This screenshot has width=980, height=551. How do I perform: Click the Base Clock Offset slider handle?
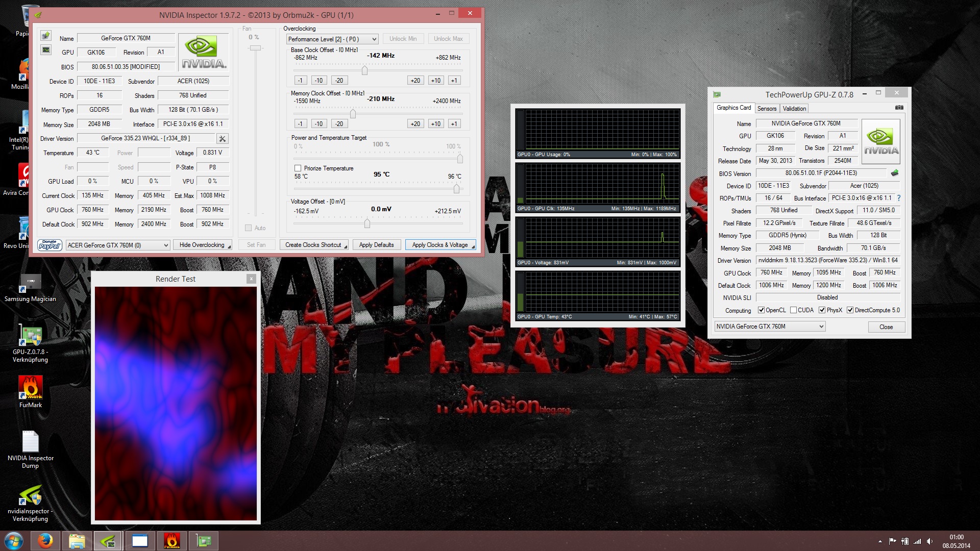point(364,70)
